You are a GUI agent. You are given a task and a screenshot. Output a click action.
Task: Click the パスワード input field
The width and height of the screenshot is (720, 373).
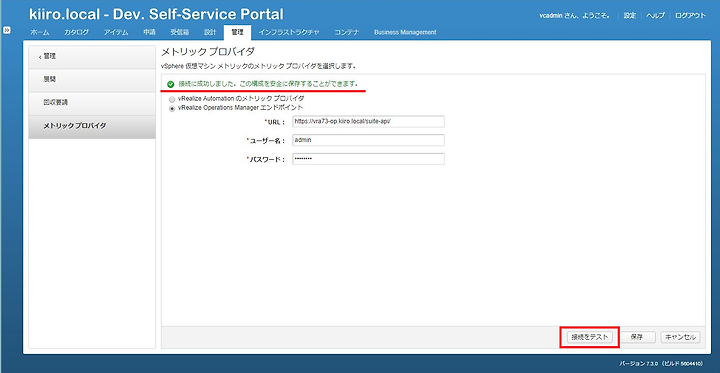(x=368, y=159)
